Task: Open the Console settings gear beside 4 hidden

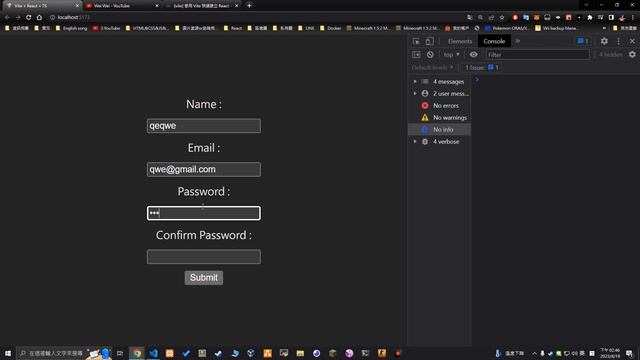Action: [632, 54]
